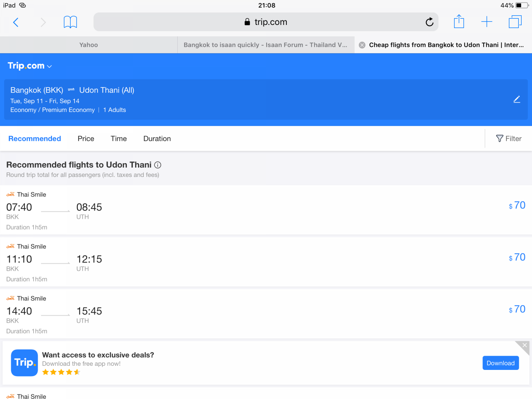Tap the Bangkok (BKK) origin text
Screen dimensions: 532x399
coord(37,90)
